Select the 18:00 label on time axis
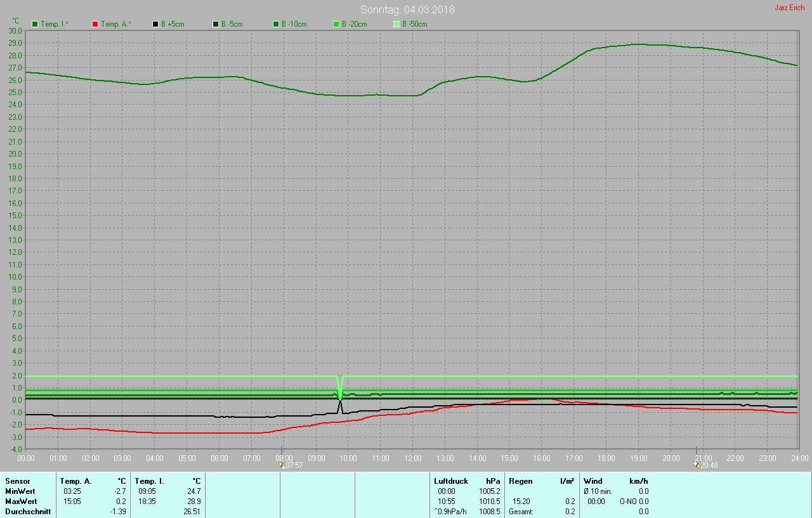This screenshot has width=812, height=518. tap(606, 458)
